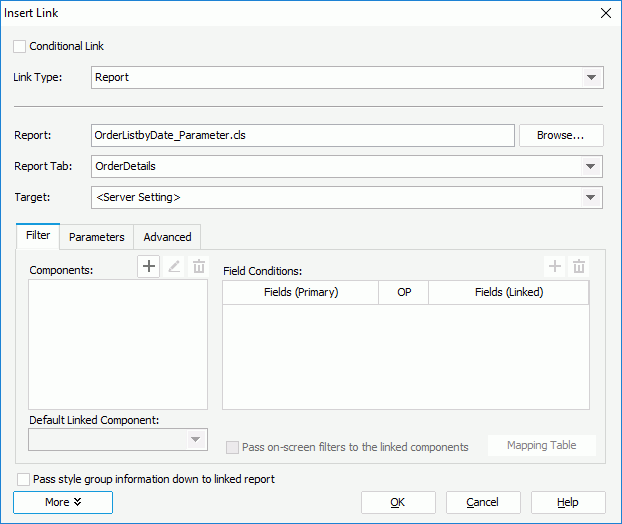The image size is (622, 524).
Task: Open the Mapping Table
Action: point(541,445)
